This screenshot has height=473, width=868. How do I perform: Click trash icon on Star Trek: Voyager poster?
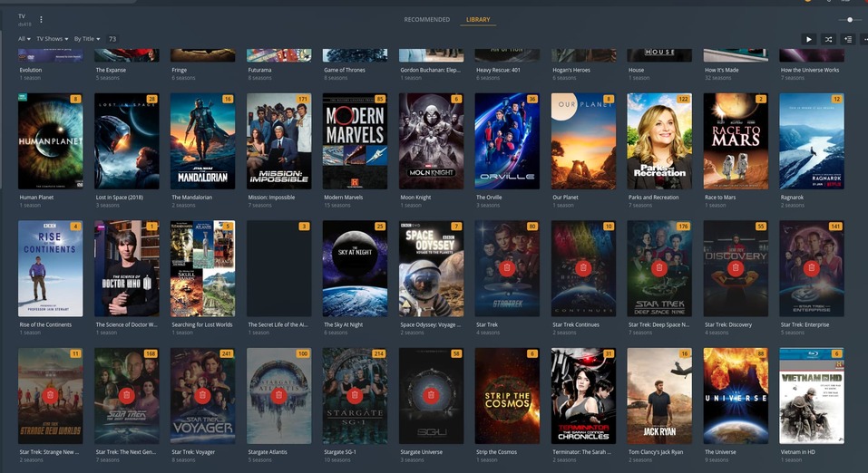click(202, 396)
